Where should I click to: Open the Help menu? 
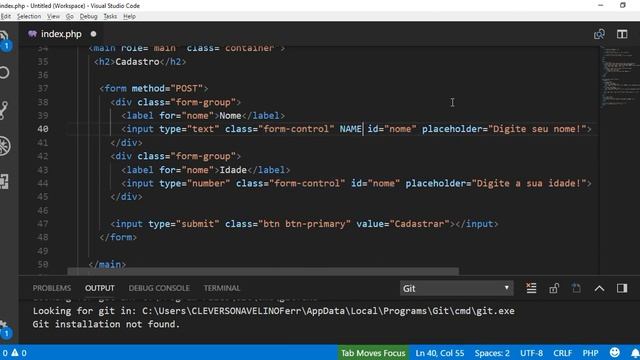(129, 16)
